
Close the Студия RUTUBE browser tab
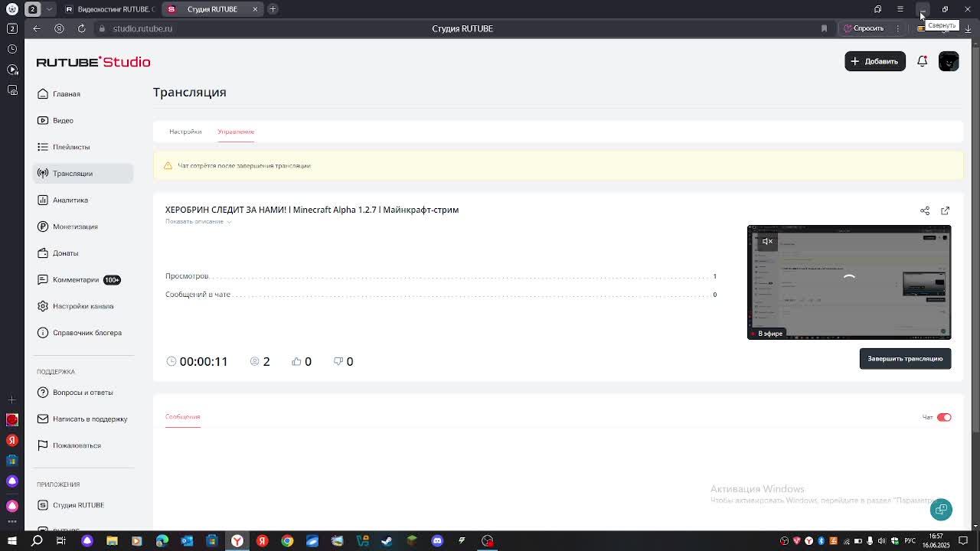click(255, 9)
